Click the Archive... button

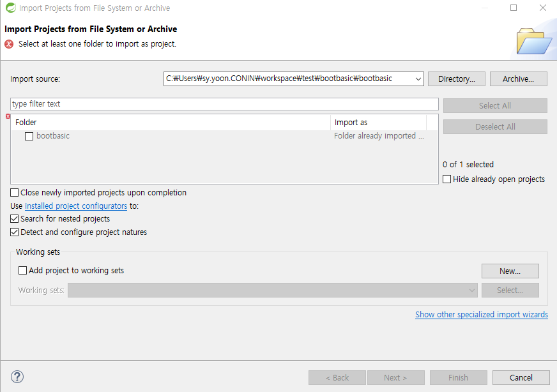tap(518, 79)
